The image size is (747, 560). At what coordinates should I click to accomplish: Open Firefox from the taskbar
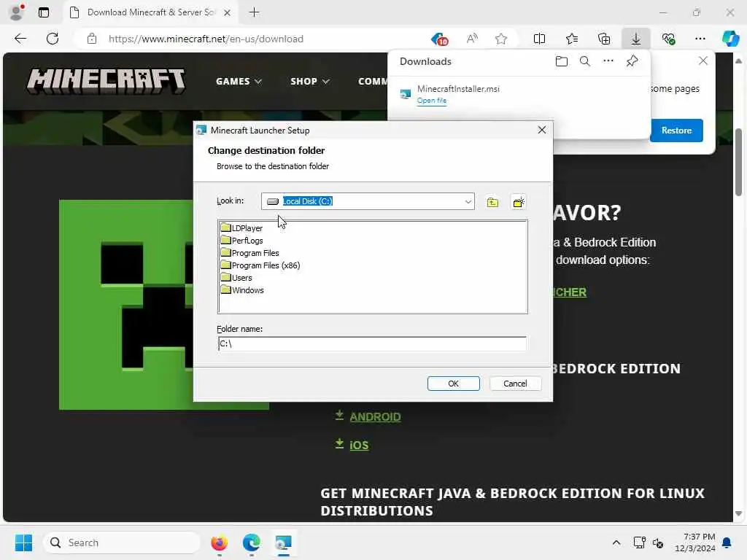tap(219, 542)
